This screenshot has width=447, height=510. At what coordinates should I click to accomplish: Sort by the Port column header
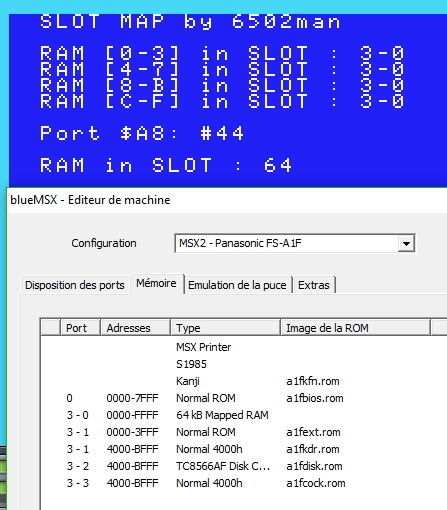(x=80, y=328)
